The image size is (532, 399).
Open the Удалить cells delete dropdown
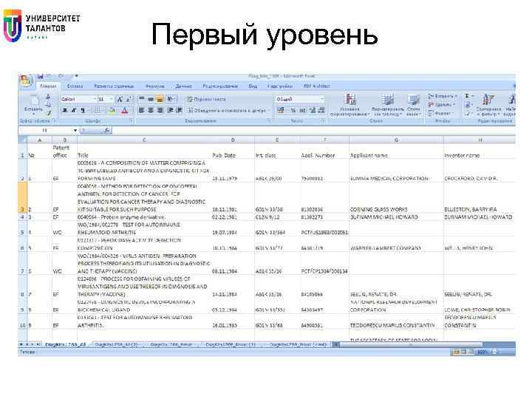(441, 104)
